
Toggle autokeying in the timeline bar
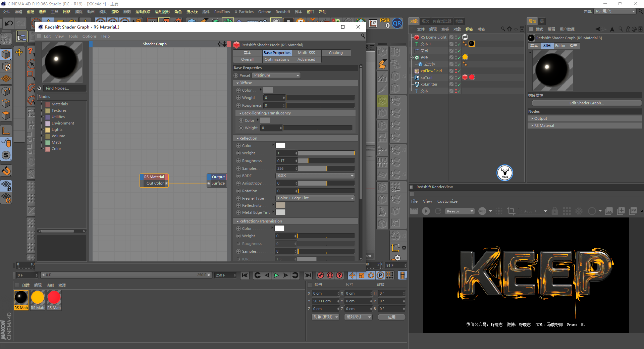point(330,275)
